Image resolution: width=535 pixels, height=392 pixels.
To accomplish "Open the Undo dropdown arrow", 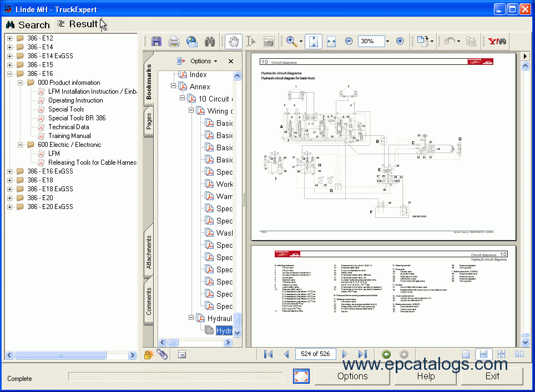I will coord(458,42).
